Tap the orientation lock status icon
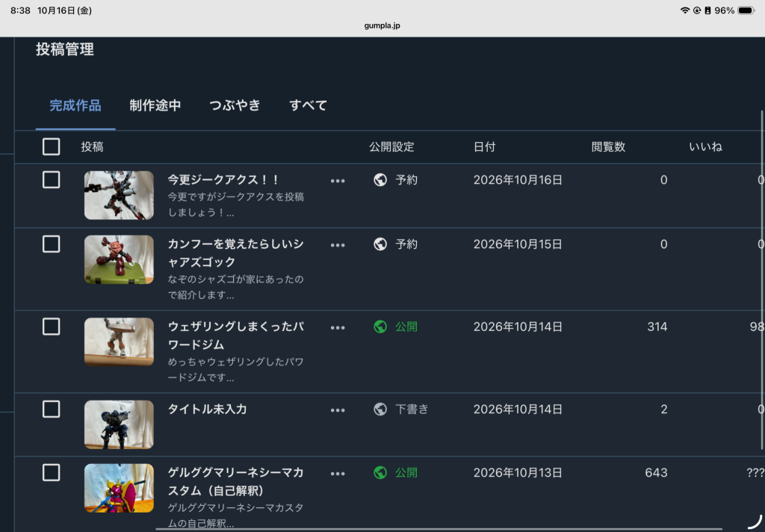The height and width of the screenshot is (532, 765). click(697, 10)
